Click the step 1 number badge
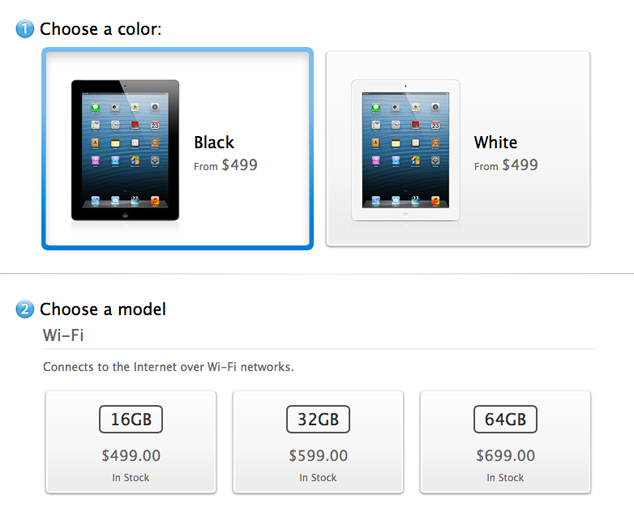 [25, 29]
